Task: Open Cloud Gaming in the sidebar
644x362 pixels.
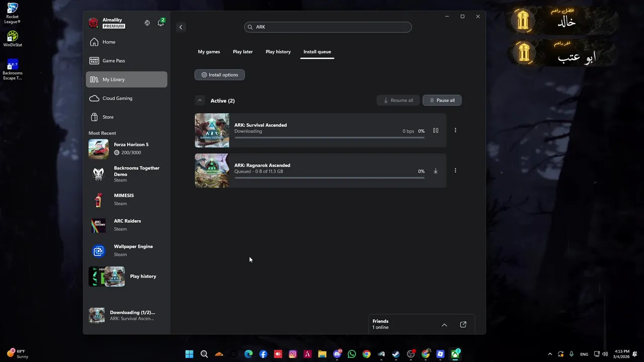Action: tap(126, 98)
